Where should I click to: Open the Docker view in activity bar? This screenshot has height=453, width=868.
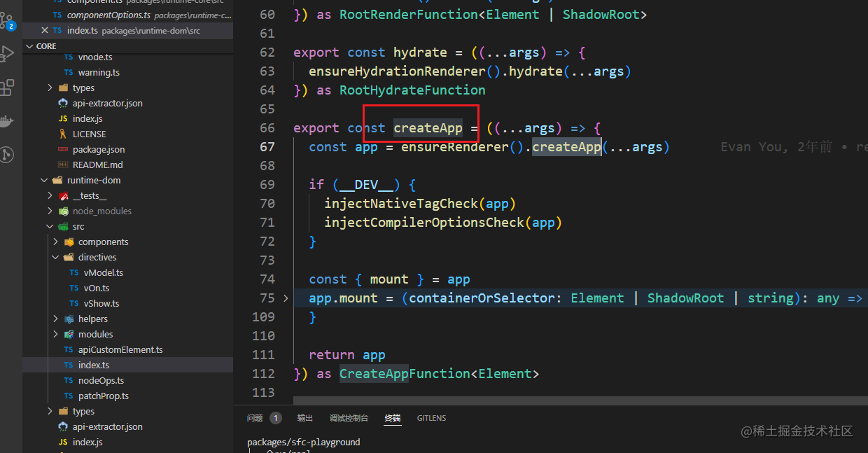point(6,120)
